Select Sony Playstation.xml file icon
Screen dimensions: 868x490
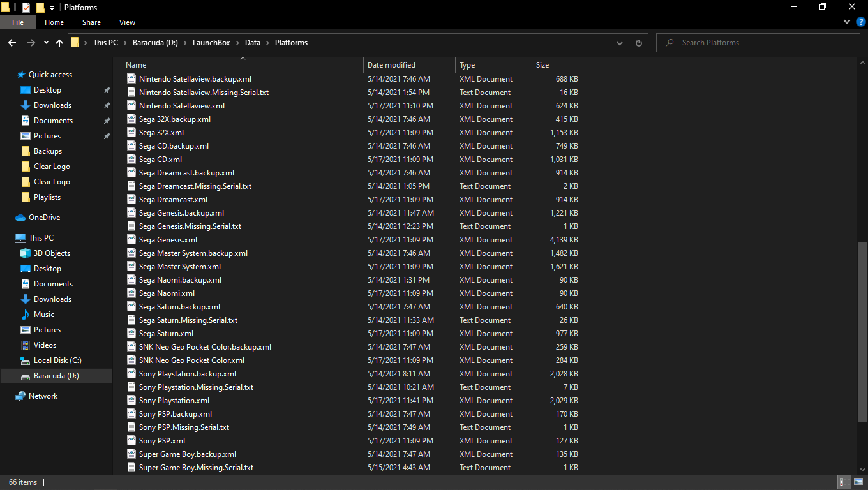pyautogui.click(x=131, y=401)
